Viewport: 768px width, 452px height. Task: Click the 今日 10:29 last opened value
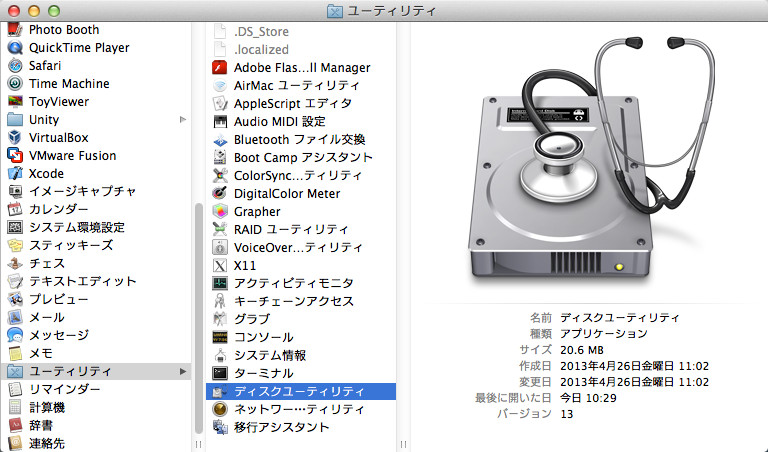(x=588, y=398)
